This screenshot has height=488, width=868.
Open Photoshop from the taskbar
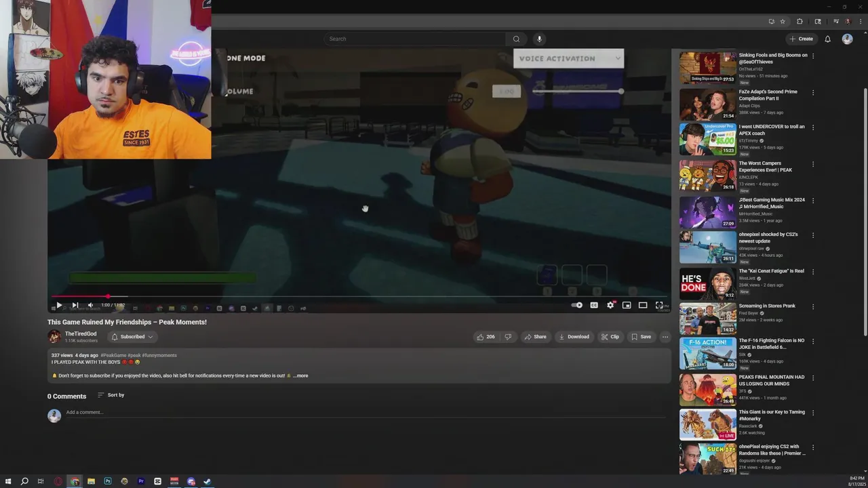click(108, 481)
